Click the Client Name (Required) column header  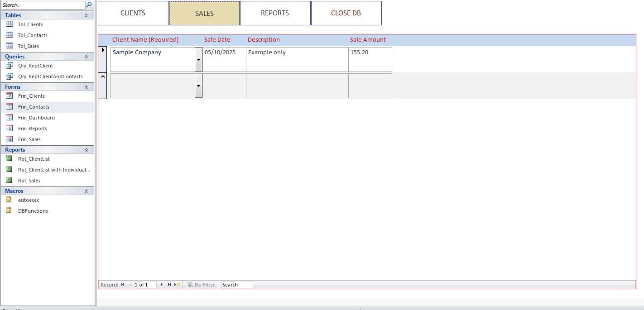pyautogui.click(x=145, y=40)
